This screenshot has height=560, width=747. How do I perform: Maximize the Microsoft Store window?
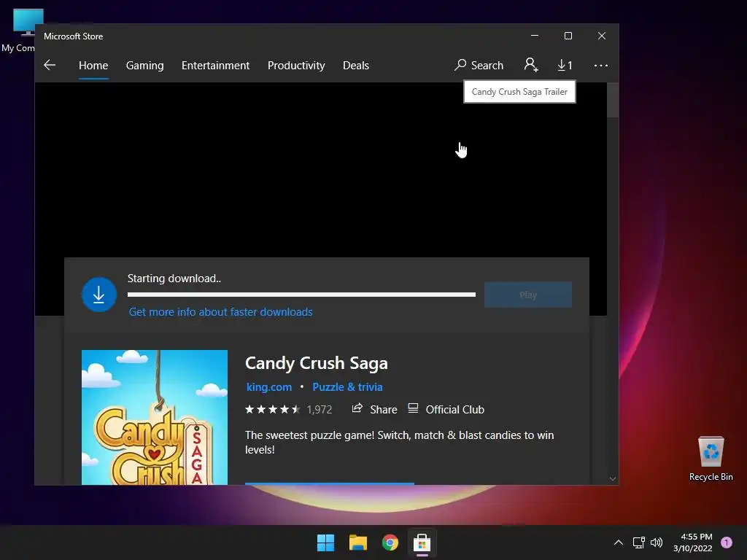(568, 36)
